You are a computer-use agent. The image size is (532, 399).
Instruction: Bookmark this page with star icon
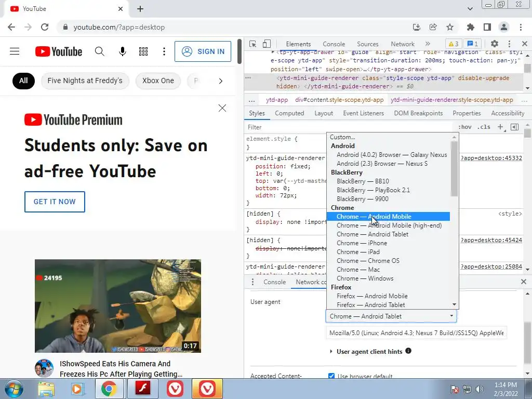point(450,27)
